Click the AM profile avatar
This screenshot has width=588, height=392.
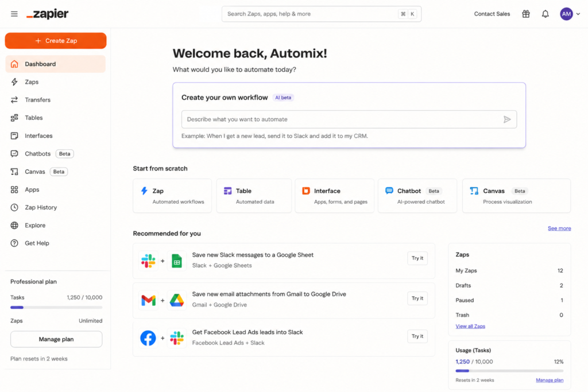pyautogui.click(x=566, y=14)
